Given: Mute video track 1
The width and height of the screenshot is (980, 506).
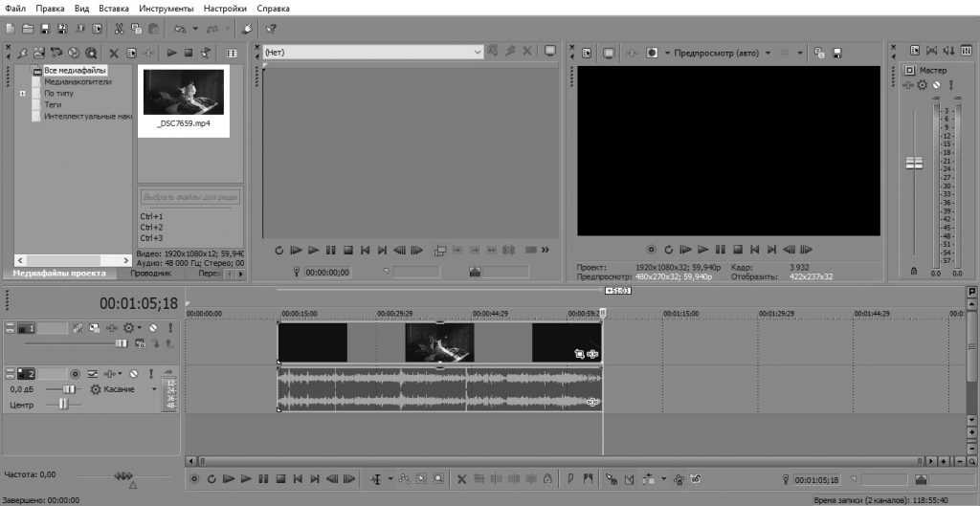Looking at the screenshot, I should tap(153, 327).
